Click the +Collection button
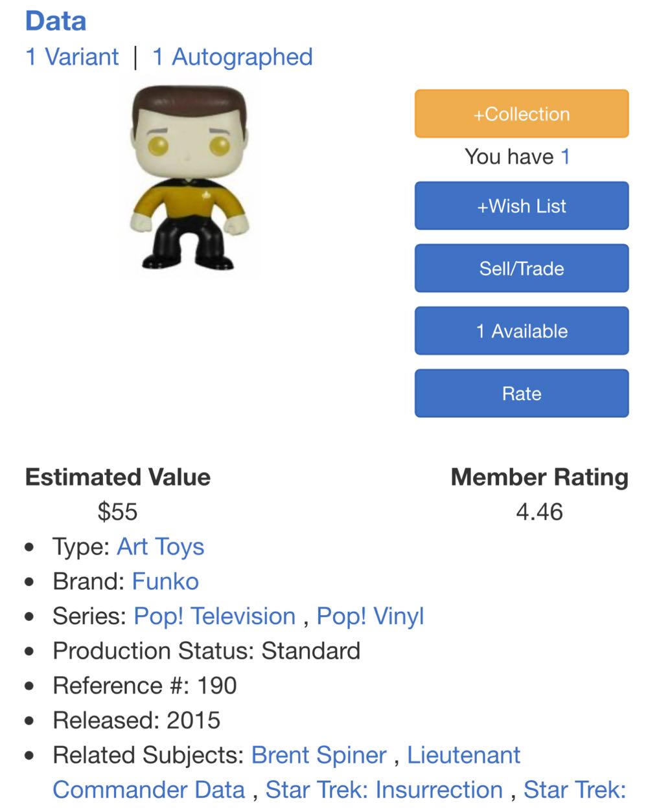Screen dimensions: 648x812 521,113
